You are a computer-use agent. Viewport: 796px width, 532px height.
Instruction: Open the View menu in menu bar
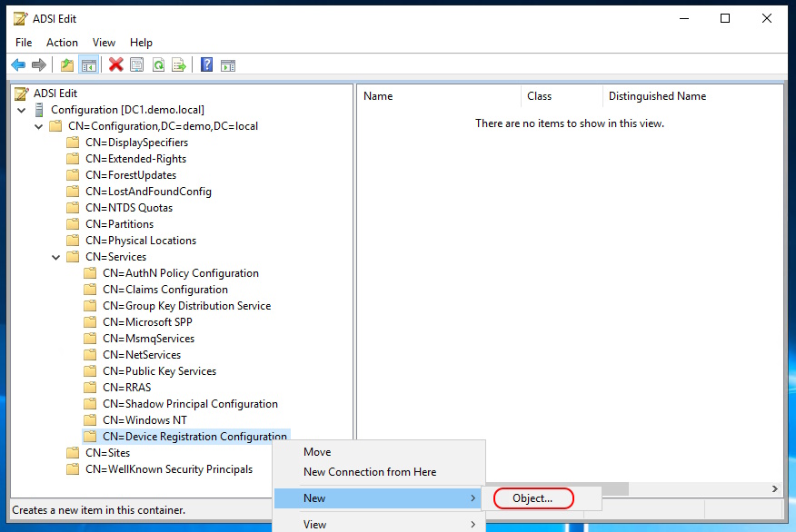[104, 43]
